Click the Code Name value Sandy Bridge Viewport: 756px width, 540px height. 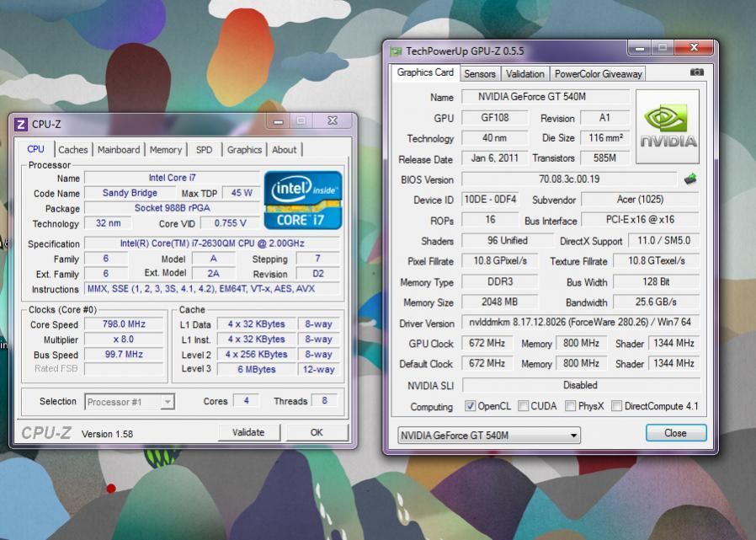[x=130, y=193]
